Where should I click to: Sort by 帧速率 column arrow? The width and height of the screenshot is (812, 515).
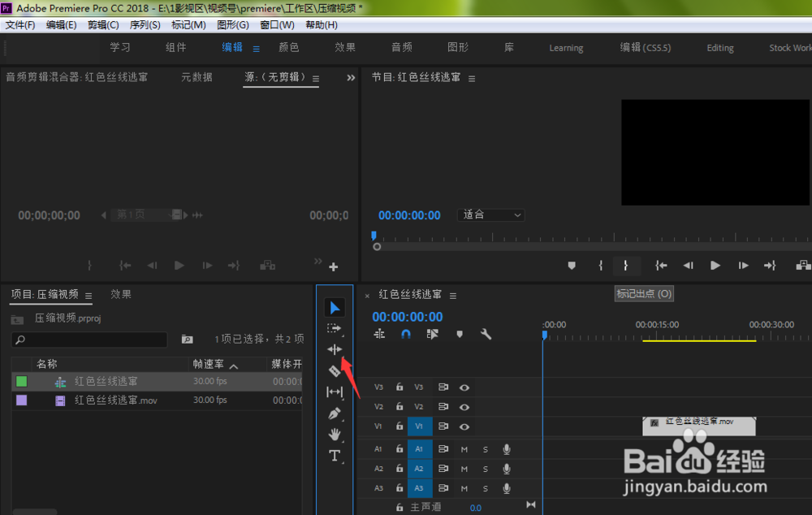[x=234, y=366]
